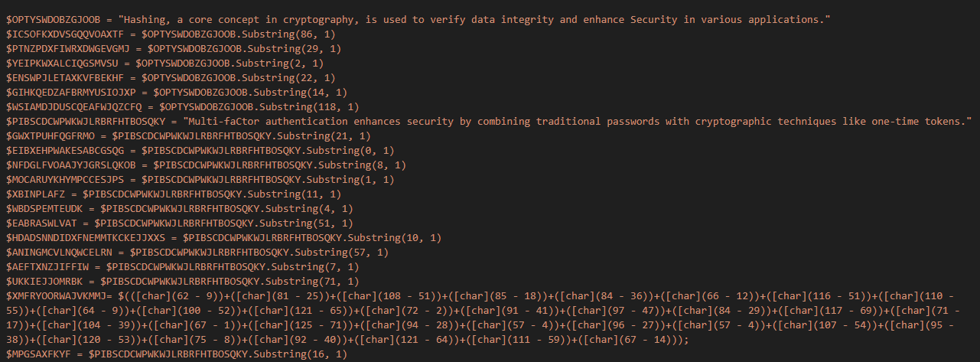The width and height of the screenshot is (980, 362).
Task: Click the word "tokens" ending the second string
Action: (946, 122)
